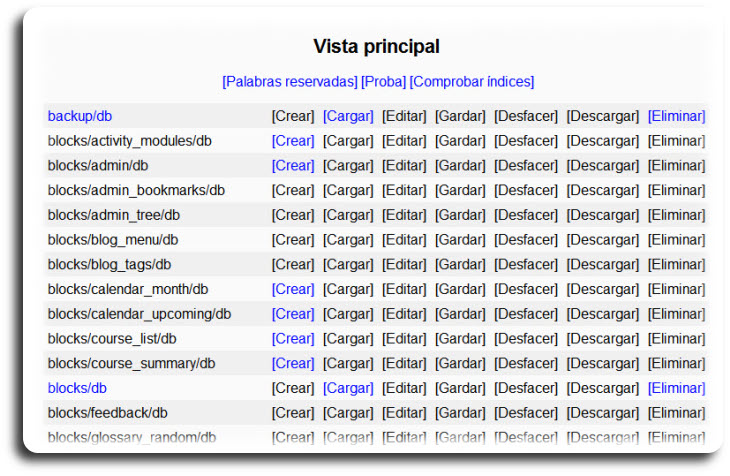Open the blocks/db directory link
The image size is (730, 476).
77,388
